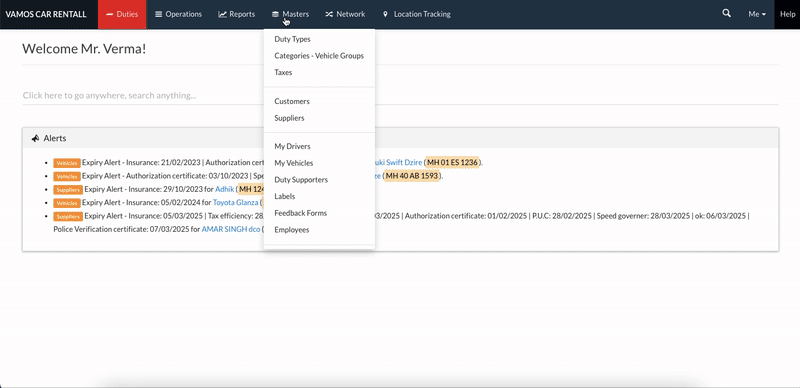Choose Categories - Vehicle Groups menu entry

[319, 56]
